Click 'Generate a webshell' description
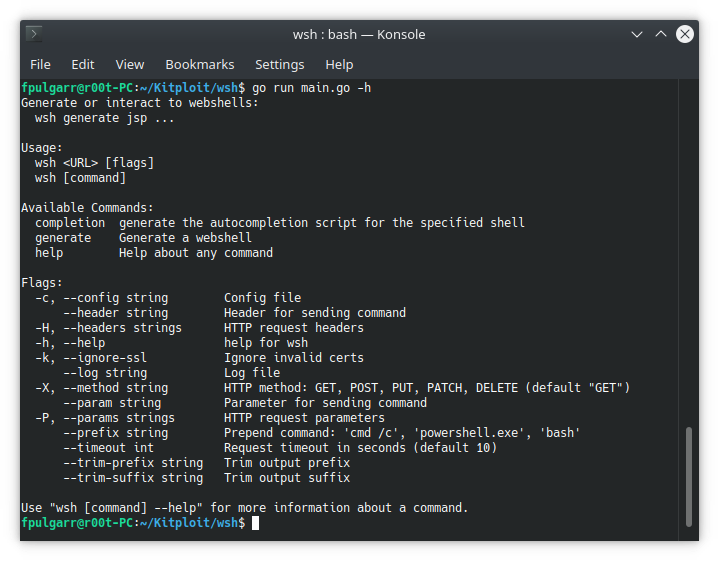Screen dimensions: 719x561 coord(185,238)
